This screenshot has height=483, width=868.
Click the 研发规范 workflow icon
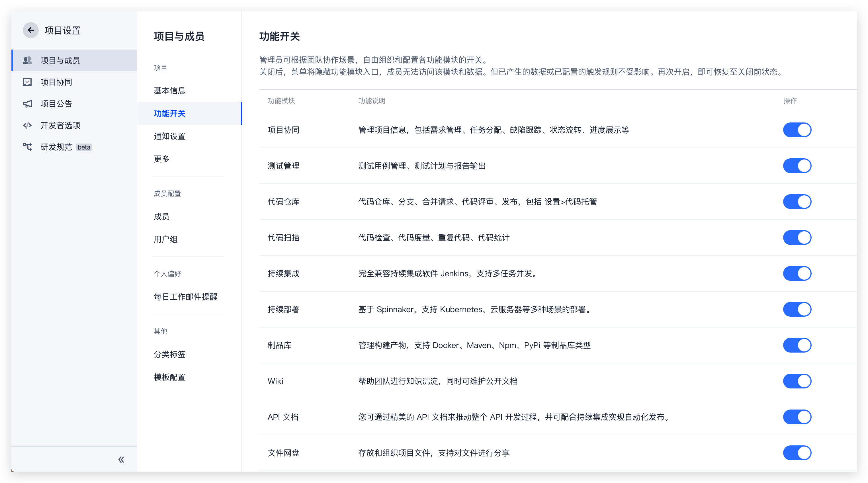click(x=27, y=147)
